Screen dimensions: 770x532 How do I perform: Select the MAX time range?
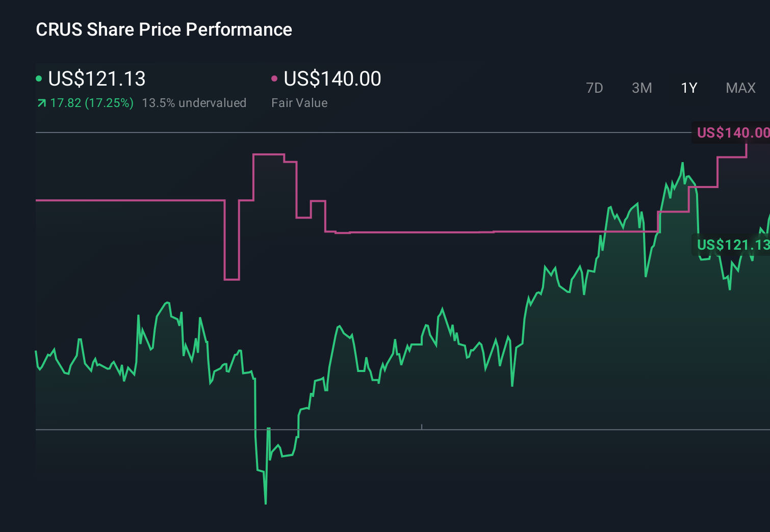point(740,88)
